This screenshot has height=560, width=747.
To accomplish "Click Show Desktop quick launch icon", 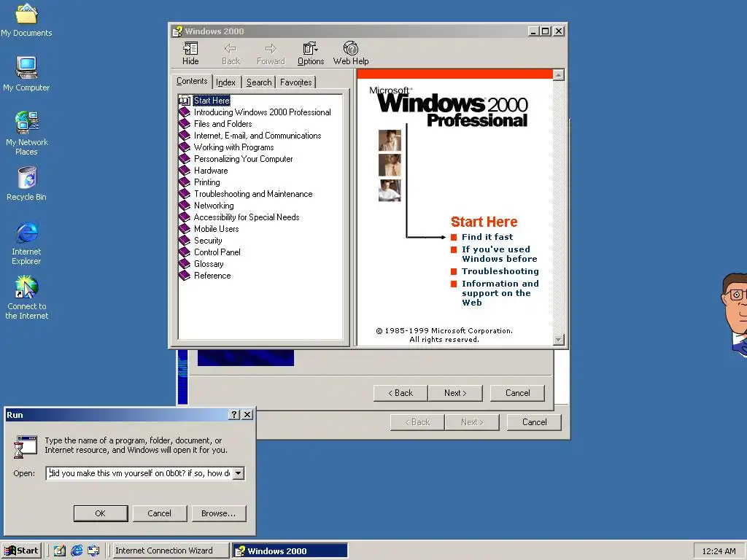I will click(x=60, y=551).
